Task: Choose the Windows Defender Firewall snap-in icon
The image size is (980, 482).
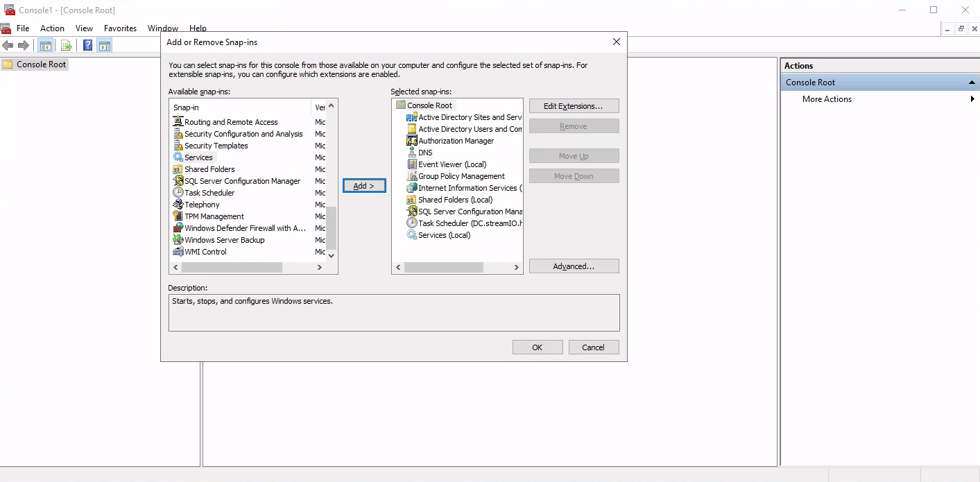Action: pyautogui.click(x=178, y=228)
